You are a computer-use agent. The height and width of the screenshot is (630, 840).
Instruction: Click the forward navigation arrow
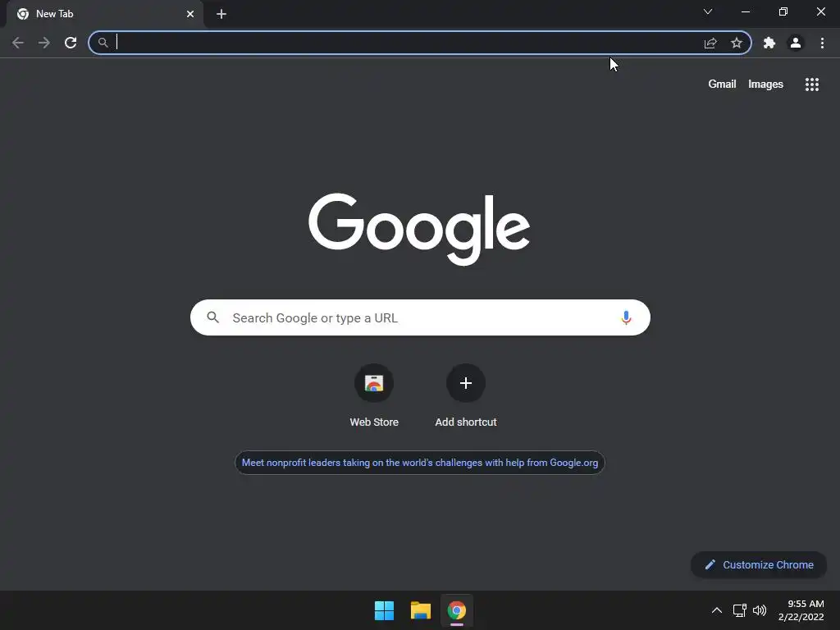pyautogui.click(x=44, y=43)
